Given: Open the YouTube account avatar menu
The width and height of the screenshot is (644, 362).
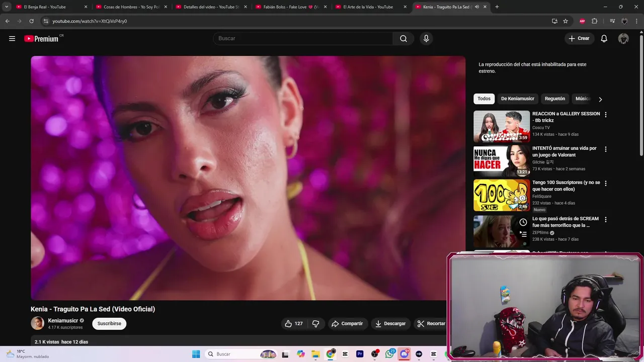Looking at the screenshot, I should click(623, 39).
